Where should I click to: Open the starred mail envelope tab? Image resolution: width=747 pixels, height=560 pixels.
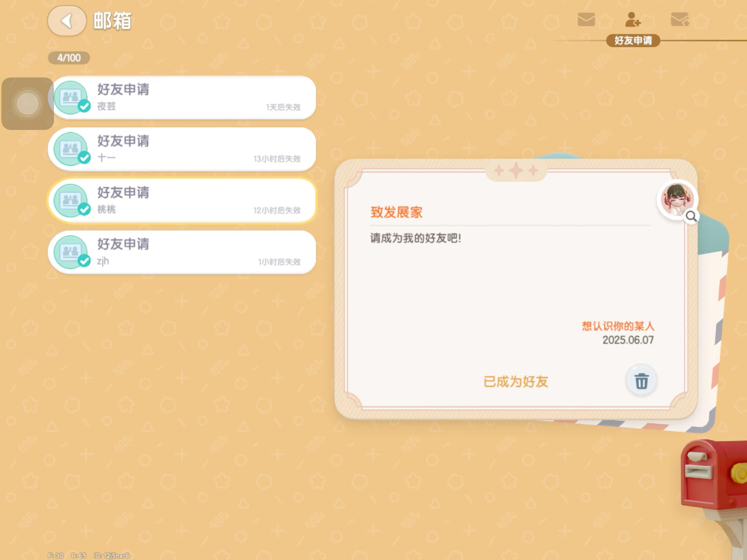(680, 19)
